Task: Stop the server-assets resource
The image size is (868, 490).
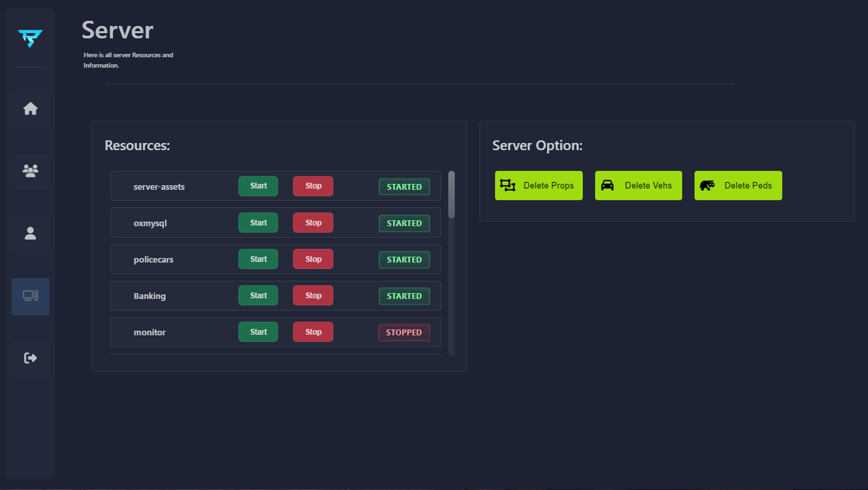Action: click(x=313, y=186)
